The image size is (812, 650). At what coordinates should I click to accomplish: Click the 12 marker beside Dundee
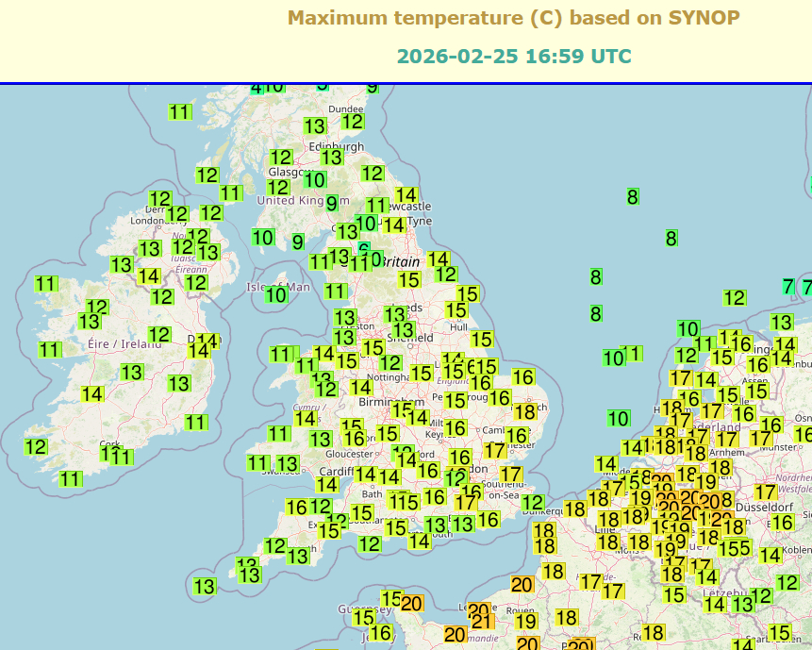pos(352,122)
